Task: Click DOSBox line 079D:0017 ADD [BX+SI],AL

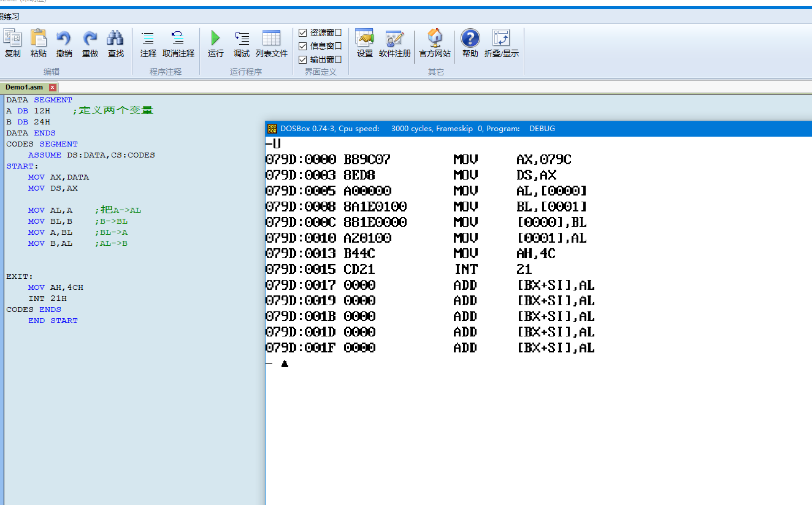Action: pos(430,285)
